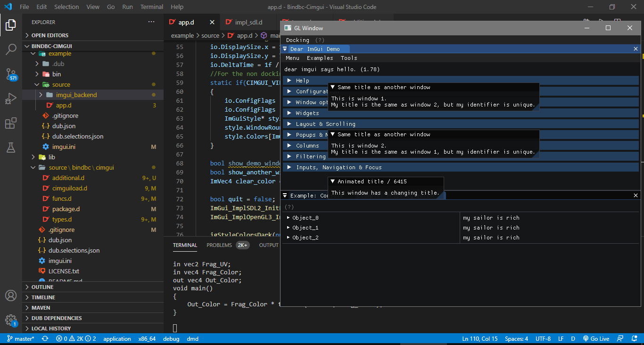Screen dimensions: 644x345
Task: Open types.d file in explorer
Action: coord(62,219)
